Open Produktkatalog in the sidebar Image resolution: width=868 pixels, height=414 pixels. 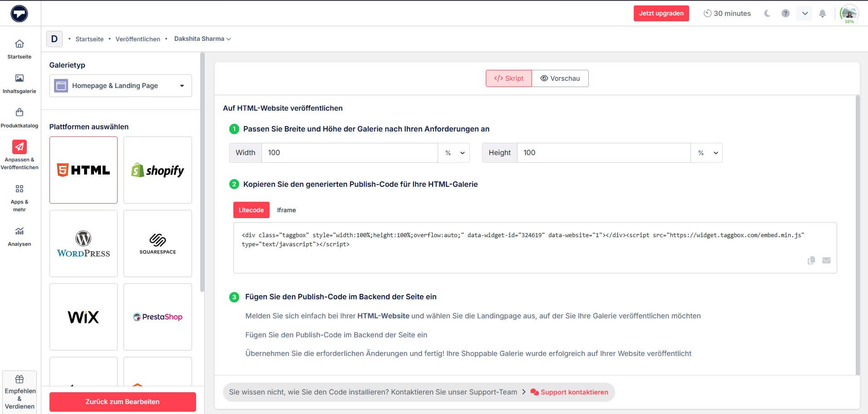[20, 118]
